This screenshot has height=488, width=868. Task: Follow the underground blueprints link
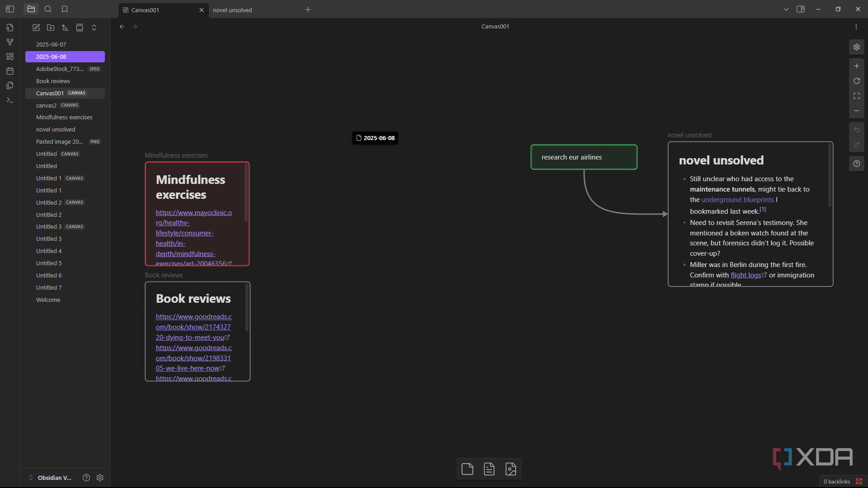tap(737, 200)
